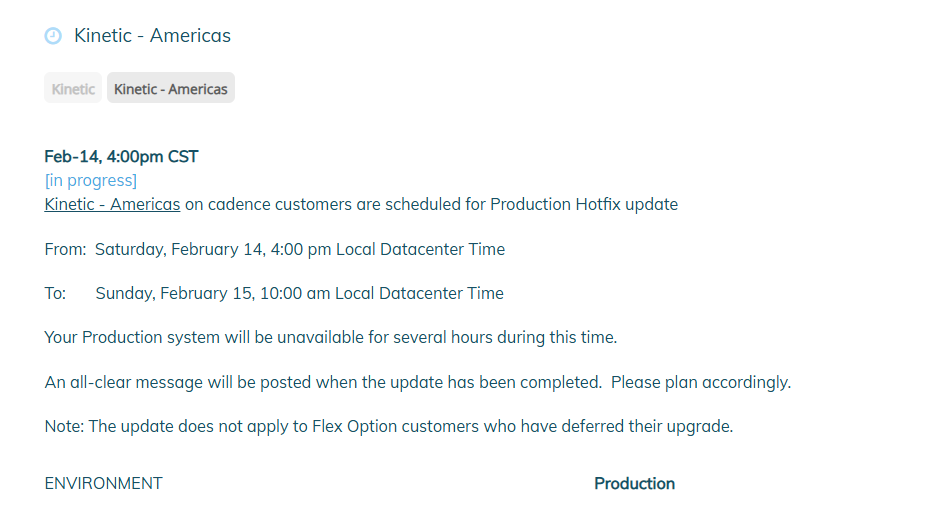Click the Kinetic - Americas page heading
The height and width of the screenshot is (518, 941).
tap(152, 36)
